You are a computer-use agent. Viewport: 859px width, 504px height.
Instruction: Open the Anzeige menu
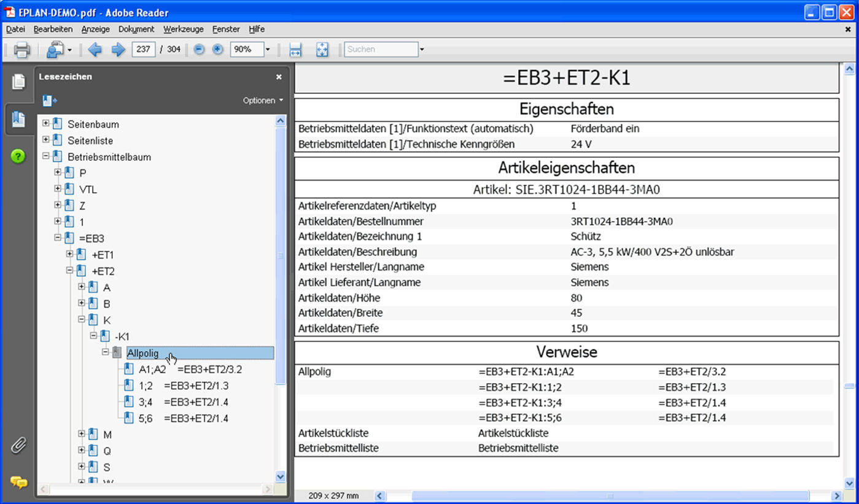click(95, 29)
